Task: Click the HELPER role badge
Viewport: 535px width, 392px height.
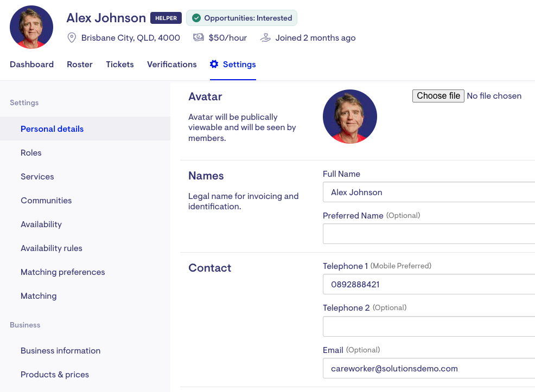Action: pyautogui.click(x=166, y=18)
